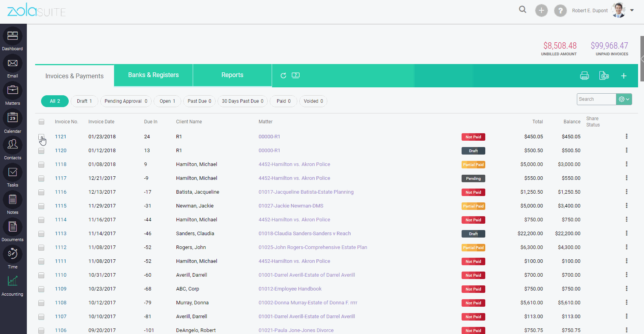Open the Time tracking icon
Viewport: 644px width, 334px height.
(13, 254)
